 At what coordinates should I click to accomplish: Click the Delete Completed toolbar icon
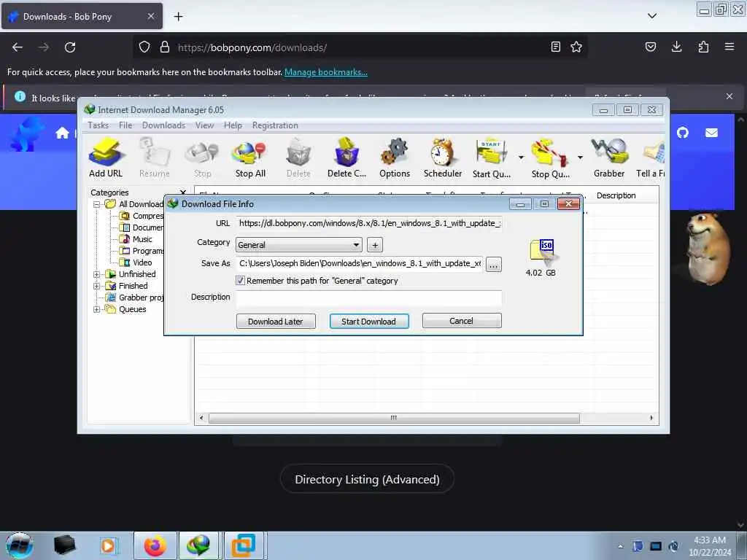click(347, 158)
